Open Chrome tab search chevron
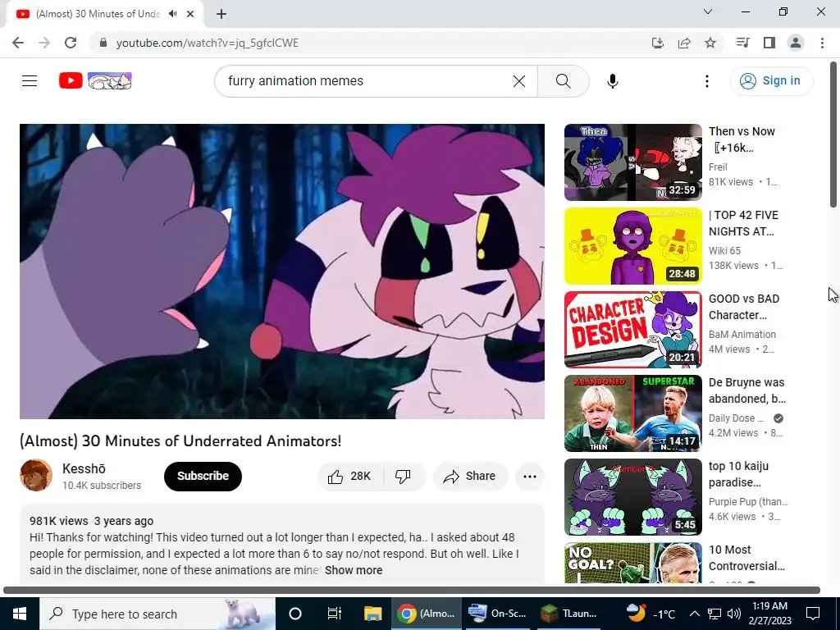This screenshot has height=630, width=840. 708,11
